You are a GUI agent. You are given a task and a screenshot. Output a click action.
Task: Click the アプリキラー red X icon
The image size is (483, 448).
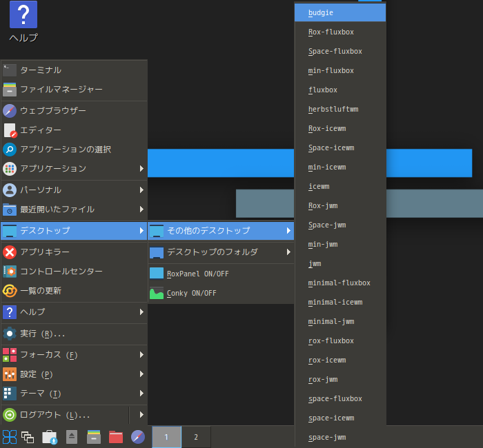point(10,252)
